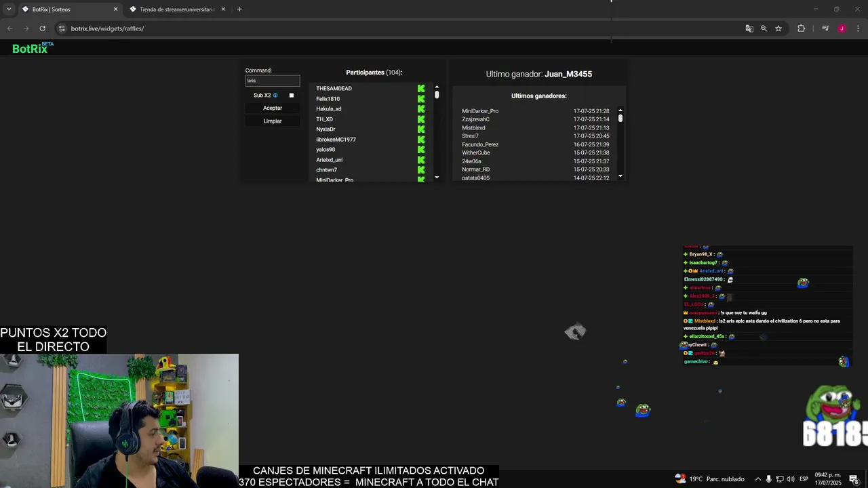Click Kick icon beside Arielxd_uni

point(421,160)
